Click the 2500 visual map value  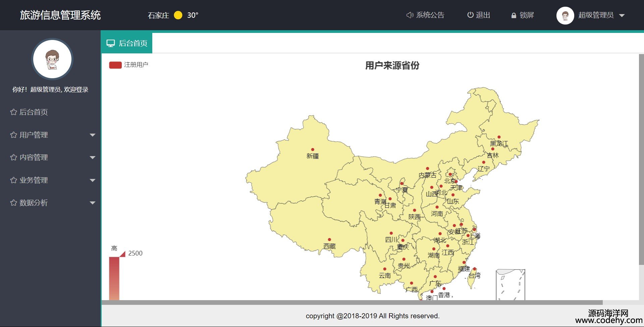coord(136,253)
